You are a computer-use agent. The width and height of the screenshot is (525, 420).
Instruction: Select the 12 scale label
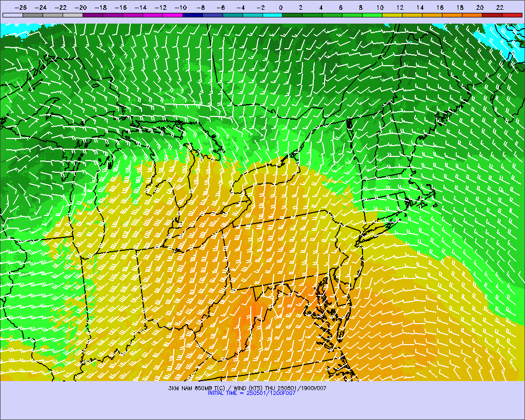(x=400, y=8)
